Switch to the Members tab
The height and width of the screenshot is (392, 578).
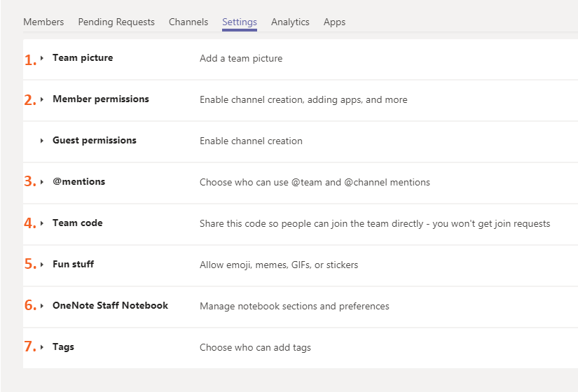click(43, 22)
